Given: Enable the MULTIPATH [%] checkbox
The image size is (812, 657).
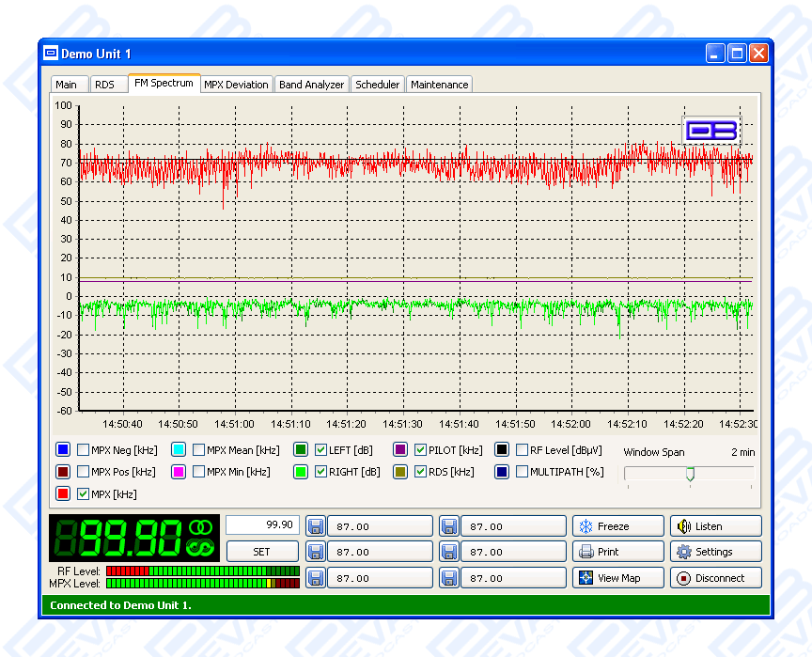Looking at the screenshot, I should (522, 472).
